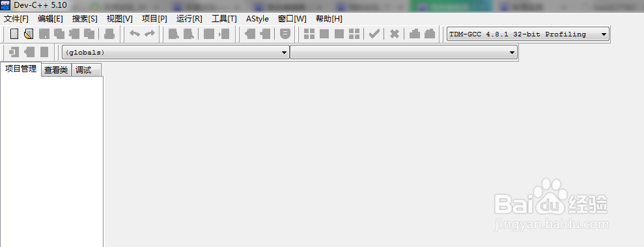Image resolution: width=644 pixels, height=247 pixels.
Task: Open the 帮助[H] menu
Action: coord(329,19)
